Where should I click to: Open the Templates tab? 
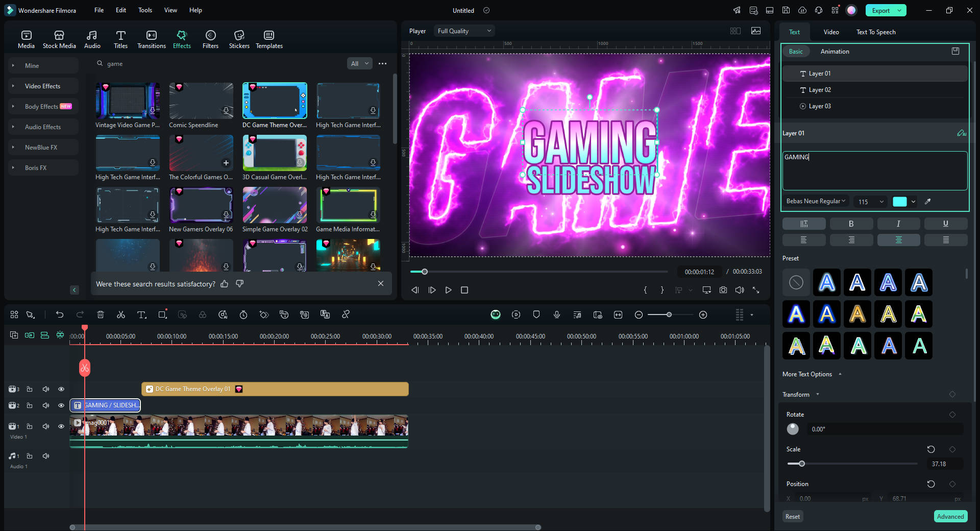tap(269, 39)
